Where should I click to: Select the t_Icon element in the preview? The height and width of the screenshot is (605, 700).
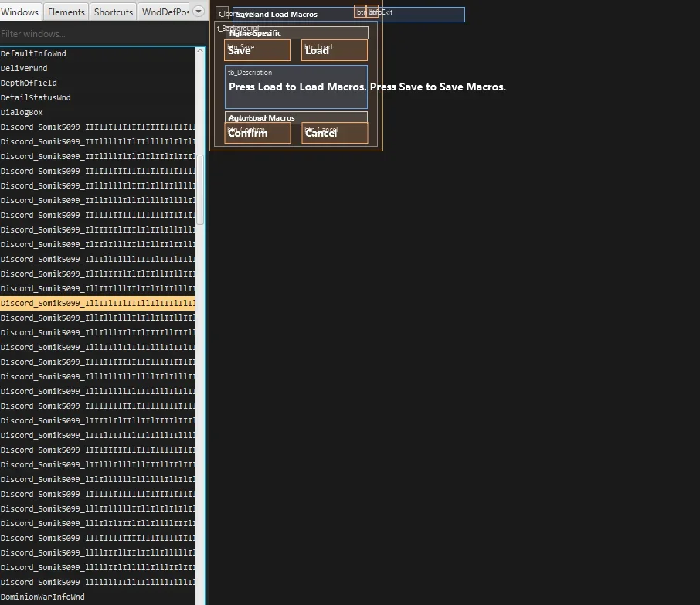pyautogui.click(x=222, y=13)
